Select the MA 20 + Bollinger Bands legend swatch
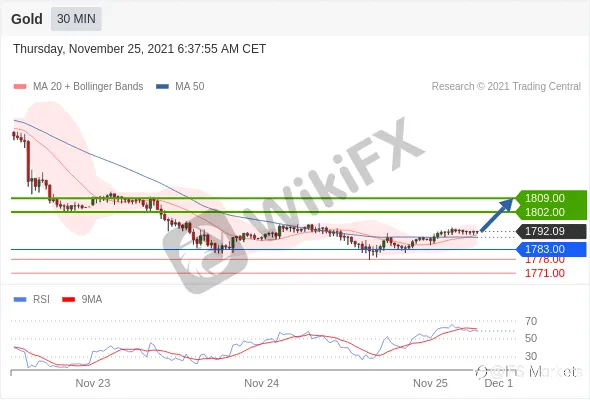Screen dimensions: 590x400 click(x=20, y=87)
